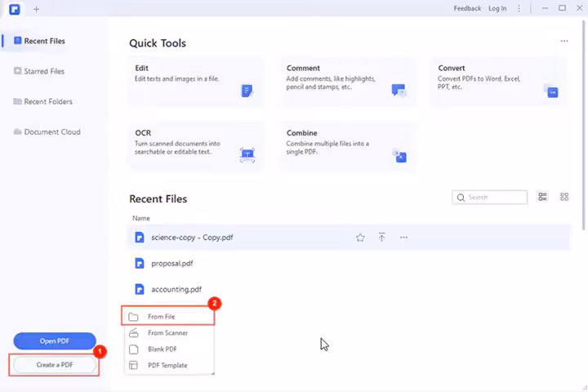Go to Starred Files in sidebar
This screenshot has height=392, width=588.
44,72
